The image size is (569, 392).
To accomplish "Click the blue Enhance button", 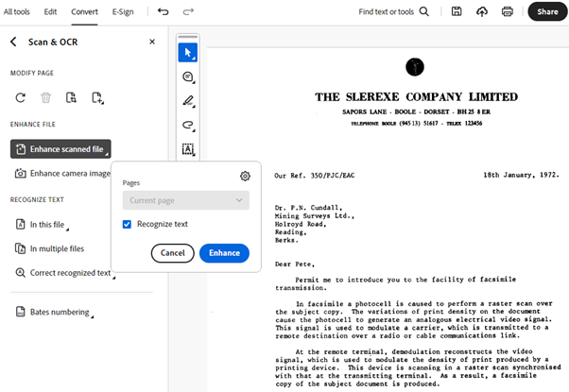I will 224,253.
